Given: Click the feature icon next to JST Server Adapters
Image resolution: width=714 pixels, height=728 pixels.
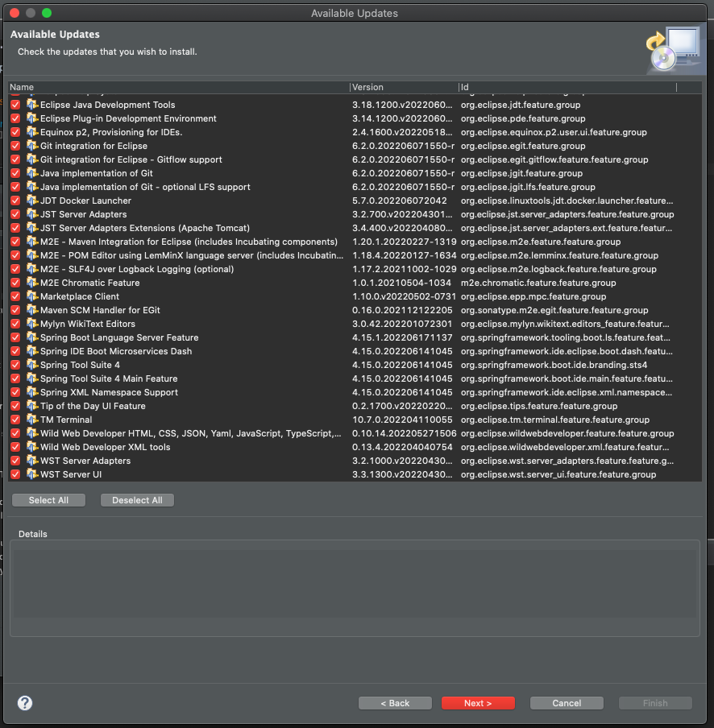Looking at the screenshot, I should pyautogui.click(x=32, y=214).
